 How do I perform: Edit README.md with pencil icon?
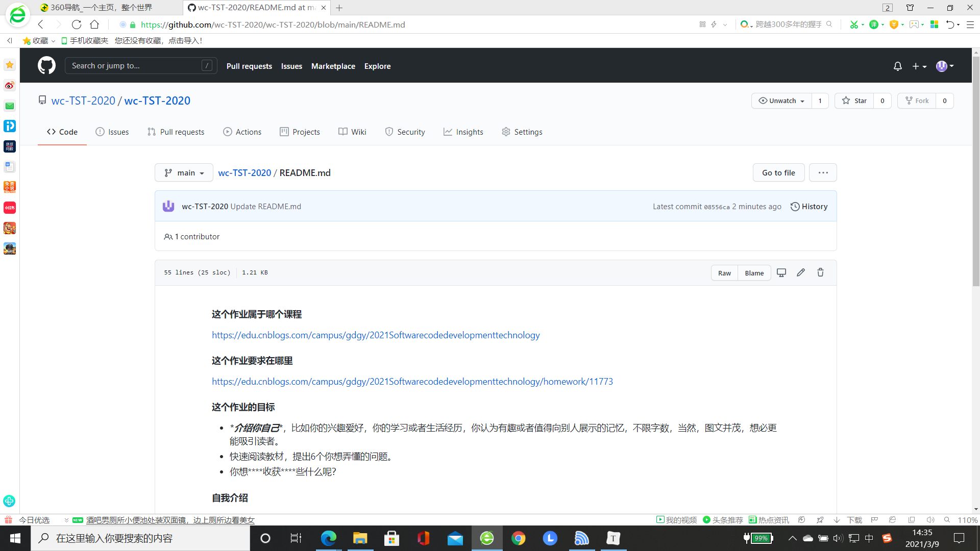pos(801,272)
